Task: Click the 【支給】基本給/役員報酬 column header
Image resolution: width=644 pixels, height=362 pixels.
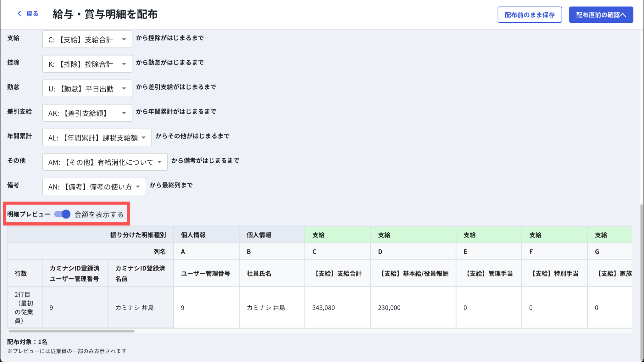Action: pos(414,274)
